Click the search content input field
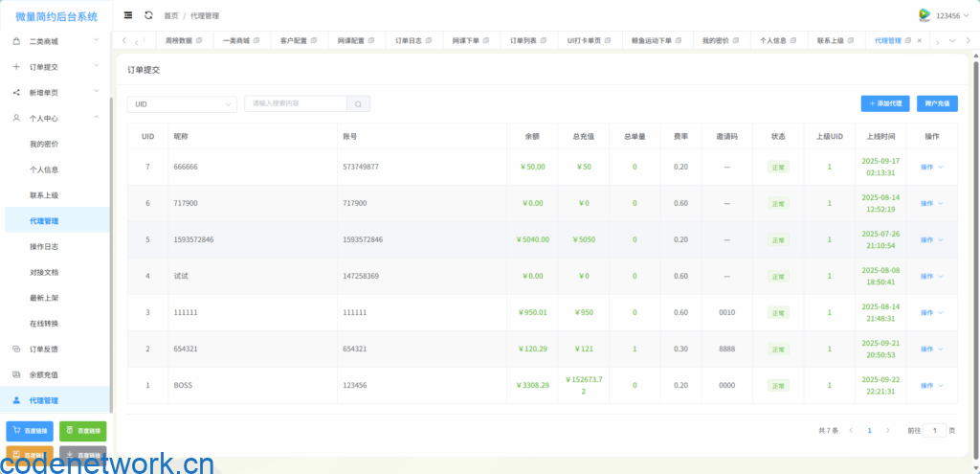The width and height of the screenshot is (980, 474). pos(296,103)
